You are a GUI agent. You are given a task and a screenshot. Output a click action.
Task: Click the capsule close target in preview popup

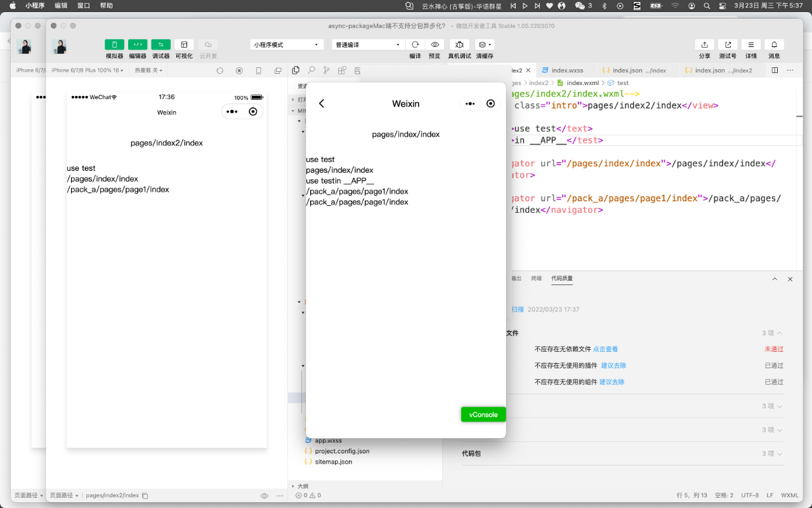coord(490,104)
